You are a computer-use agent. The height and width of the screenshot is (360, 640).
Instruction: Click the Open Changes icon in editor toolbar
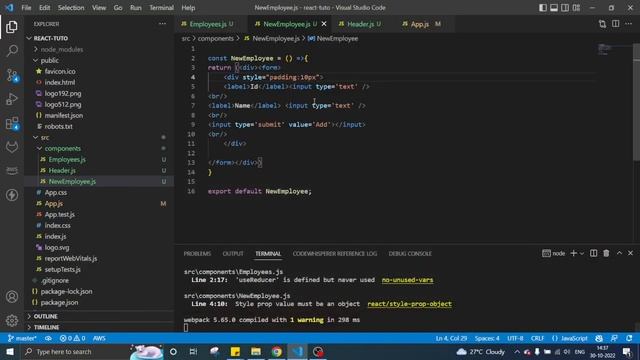click(602, 24)
